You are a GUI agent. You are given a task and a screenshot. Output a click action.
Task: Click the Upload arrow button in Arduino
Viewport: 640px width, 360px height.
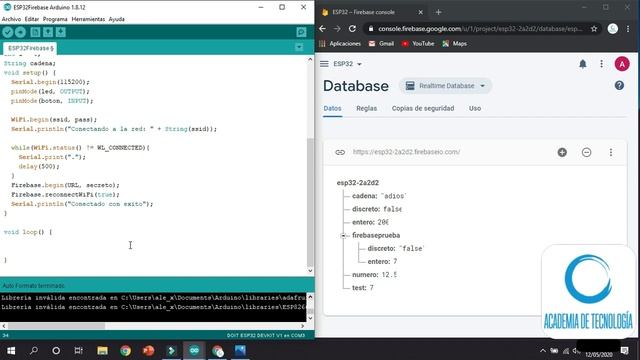click(x=20, y=32)
